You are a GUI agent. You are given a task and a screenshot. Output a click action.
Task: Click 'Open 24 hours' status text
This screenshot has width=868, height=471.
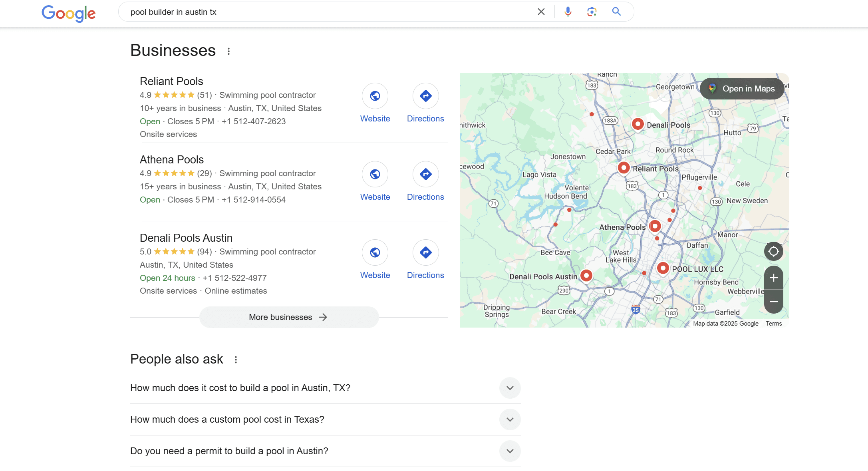point(167,278)
